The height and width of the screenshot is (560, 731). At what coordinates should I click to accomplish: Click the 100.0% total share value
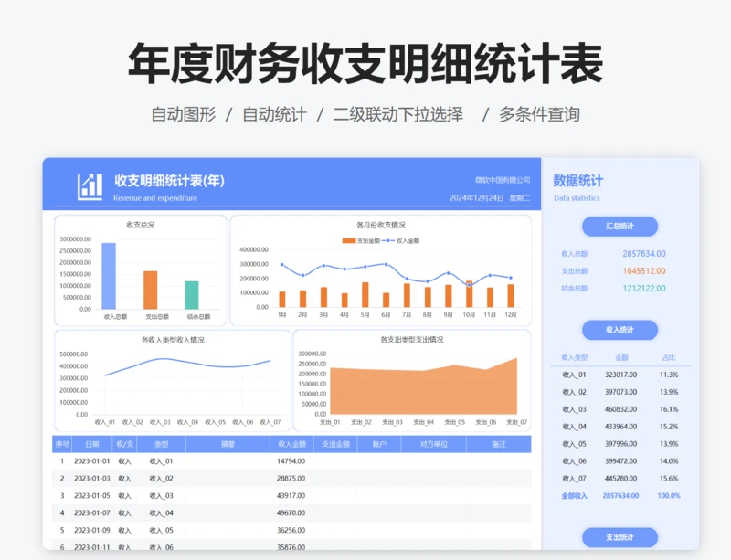(x=669, y=496)
